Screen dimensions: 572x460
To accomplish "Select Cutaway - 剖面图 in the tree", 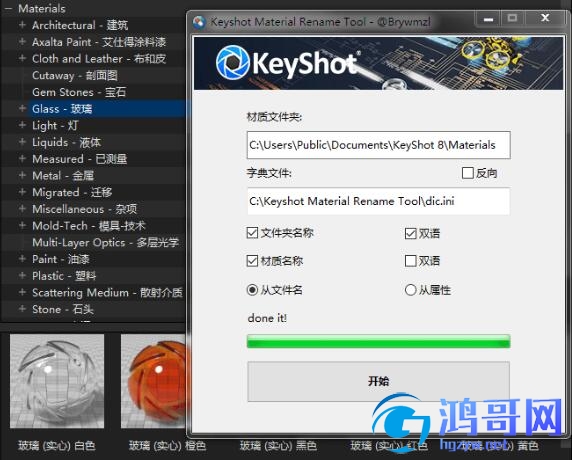I will click(75, 76).
